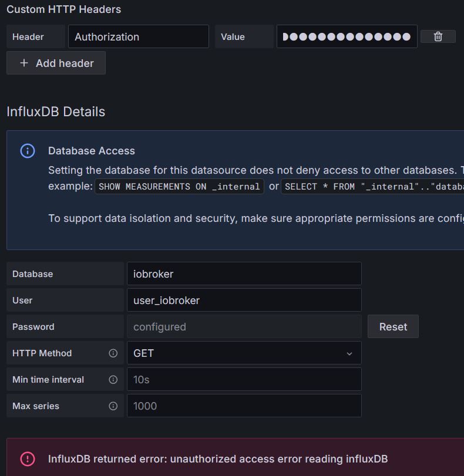464x476 pixels.
Task: Click the Min time interval input
Action: click(x=244, y=380)
